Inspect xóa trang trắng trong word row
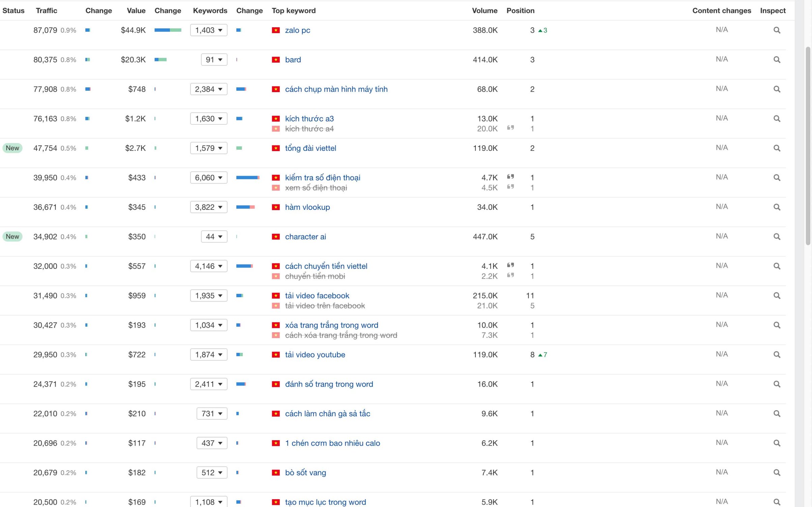 coord(777,325)
